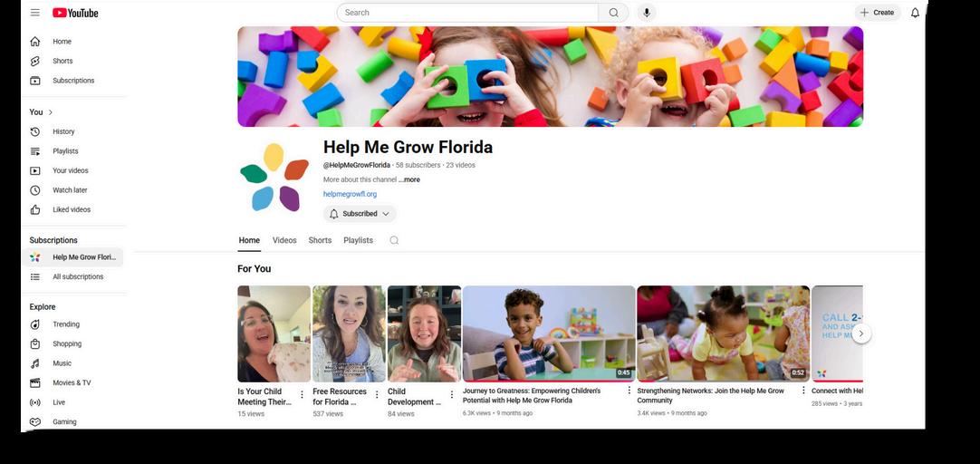Open options menu for 'Is Your Child' short
Image resolution: width=980 pixels, height=464 pixels.
(x=302, y=394)
